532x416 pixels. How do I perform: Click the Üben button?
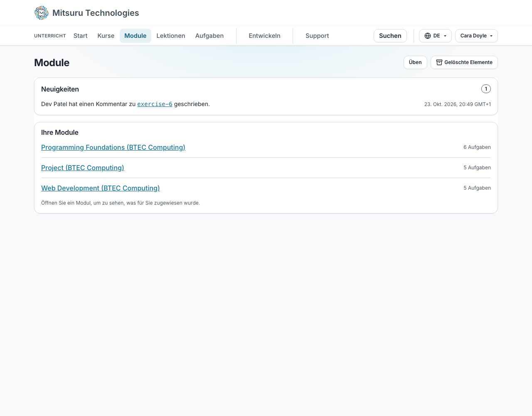[415, 62]
